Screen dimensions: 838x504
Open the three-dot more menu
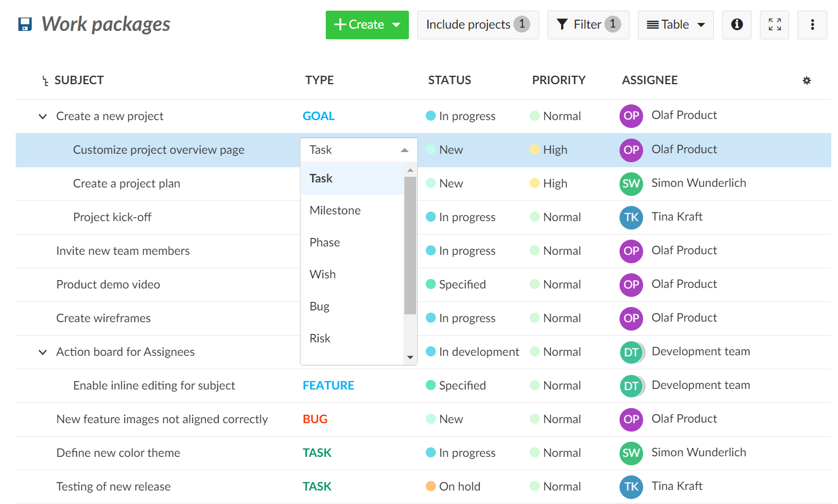[x=812, y=25]
